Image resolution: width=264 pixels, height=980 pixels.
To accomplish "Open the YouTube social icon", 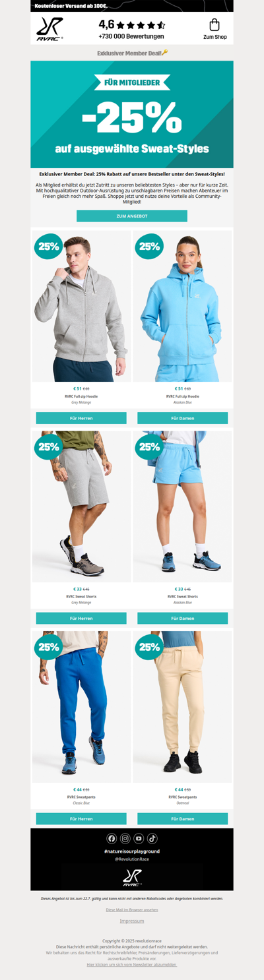I will [x=139, y=838].
